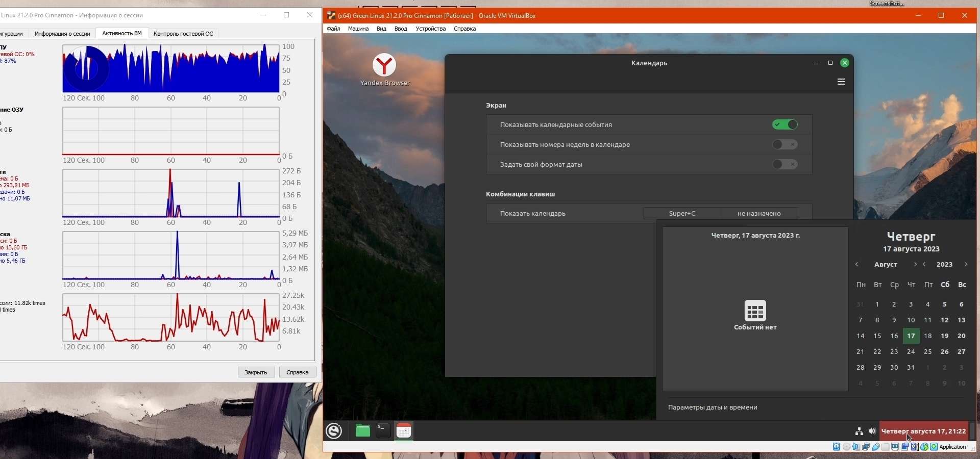Open the Устройства menu
This screenshot has width=980, height=459.
click(431, 29)
